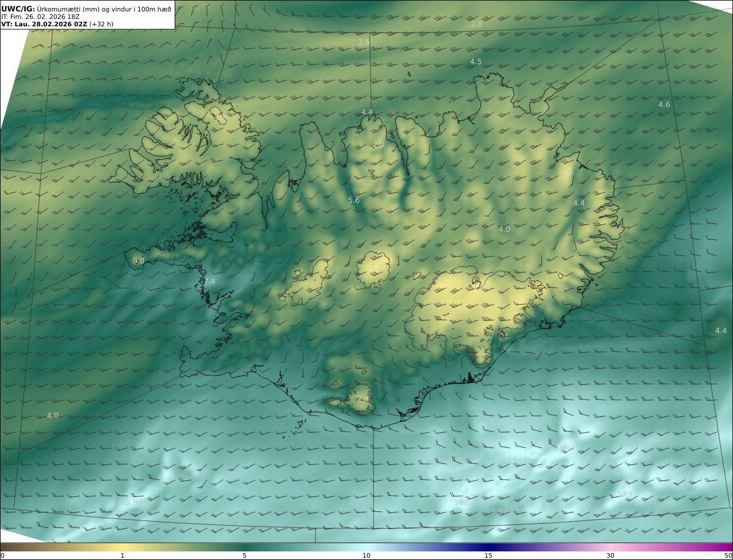
Task: Click the '1' tick on the color scale
Action: click(122, 555)
